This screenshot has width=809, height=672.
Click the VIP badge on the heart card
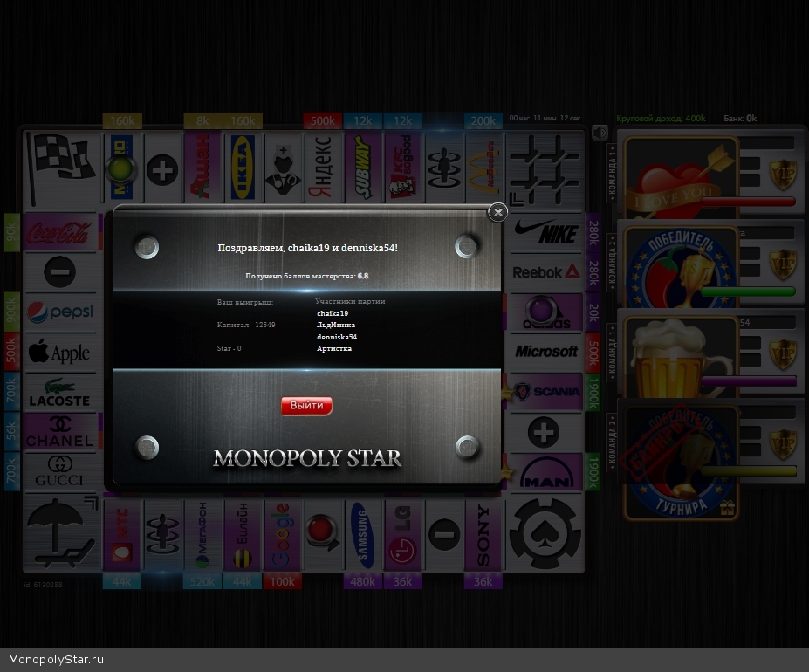pyautogui.click(x=783, y=175)
